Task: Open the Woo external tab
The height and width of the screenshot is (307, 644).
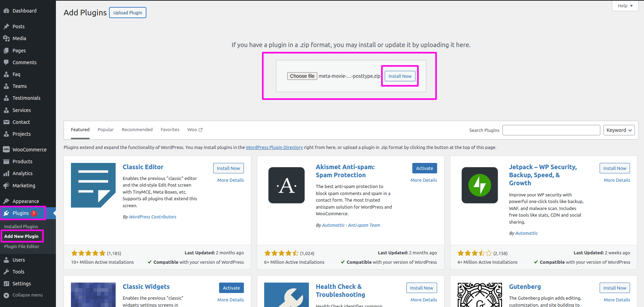Action: click(x=195, y=130)
